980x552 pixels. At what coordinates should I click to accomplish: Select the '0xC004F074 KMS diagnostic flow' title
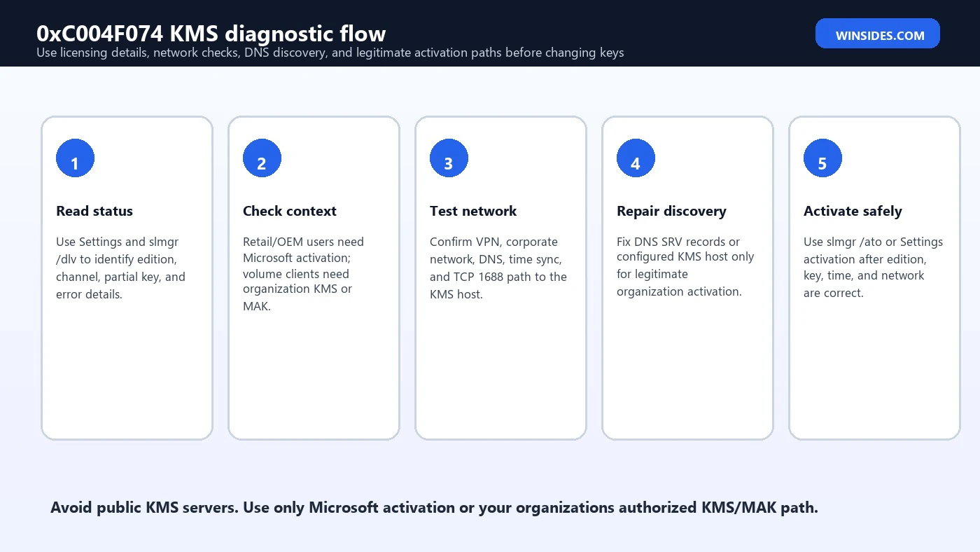point(211,33)
